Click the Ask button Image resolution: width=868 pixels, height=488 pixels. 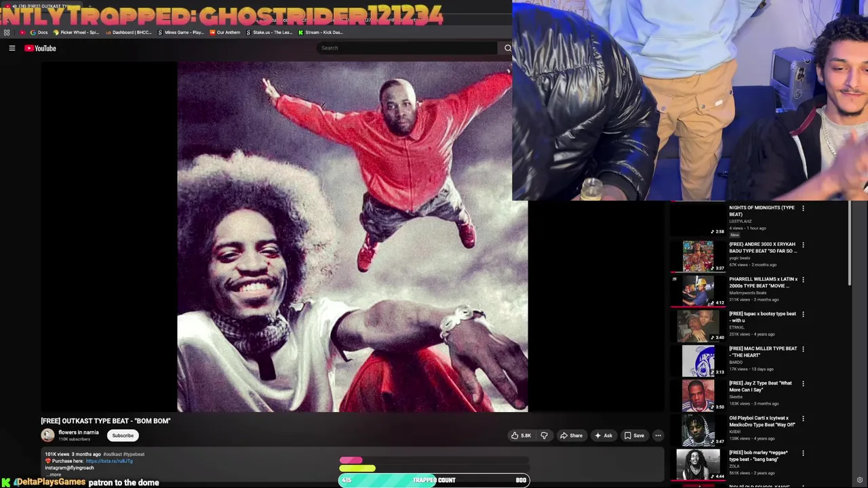(x=604, y=436)
